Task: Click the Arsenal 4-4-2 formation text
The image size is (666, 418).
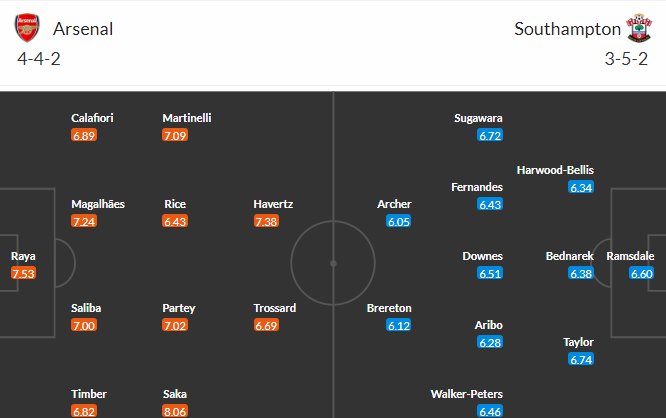Action: [x=39, y=59]
